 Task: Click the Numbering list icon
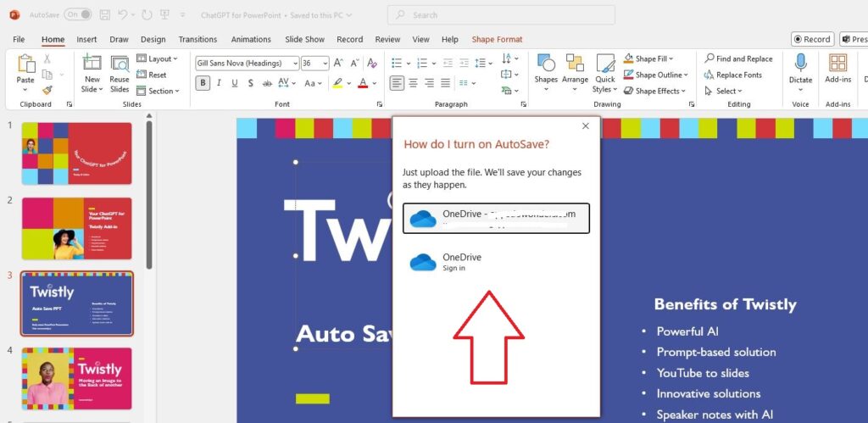pyautogui.click(x=422, y=63)
